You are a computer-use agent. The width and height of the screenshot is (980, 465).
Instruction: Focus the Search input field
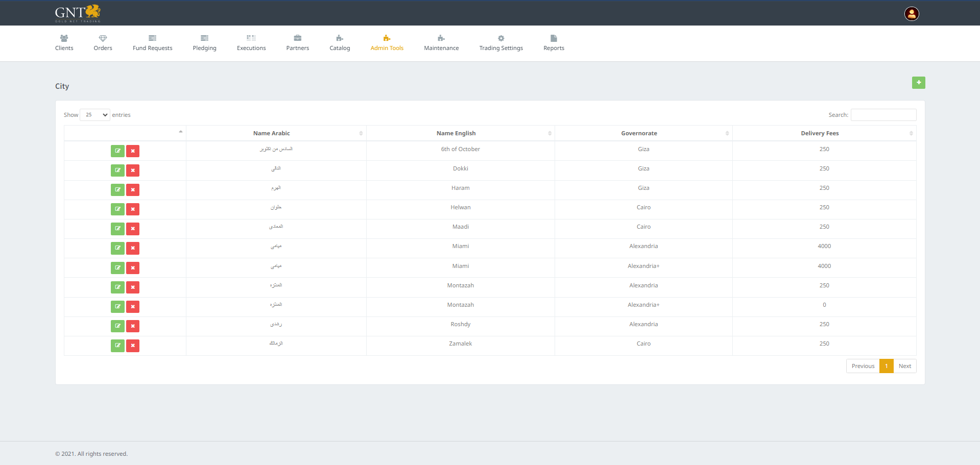[x=883, y=115]
